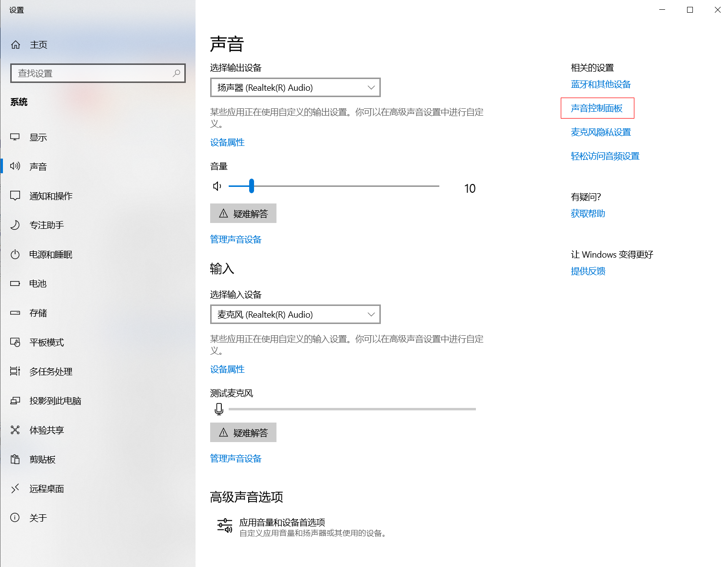This screenshot has width=728, height=567.
Task: Click the home icon beside 主页
Action: click(x=16, y=45)
